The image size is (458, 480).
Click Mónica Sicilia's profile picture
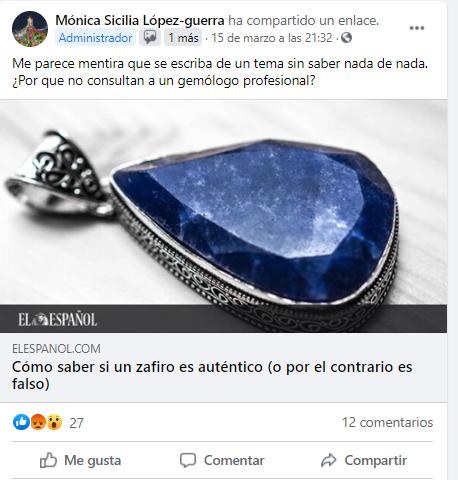[30, 29]
